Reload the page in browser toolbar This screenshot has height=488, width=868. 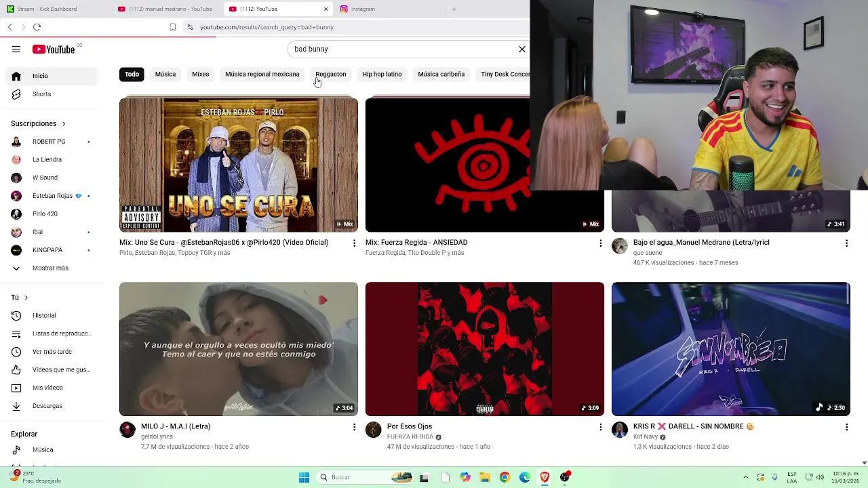(x=37, y=27)
